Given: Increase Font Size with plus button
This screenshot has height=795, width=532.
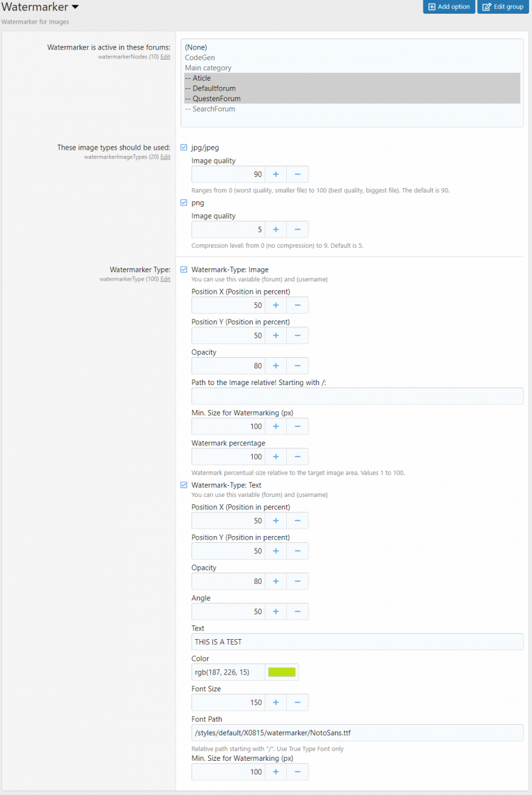Looking at the screenshot, I should point(276,702).
